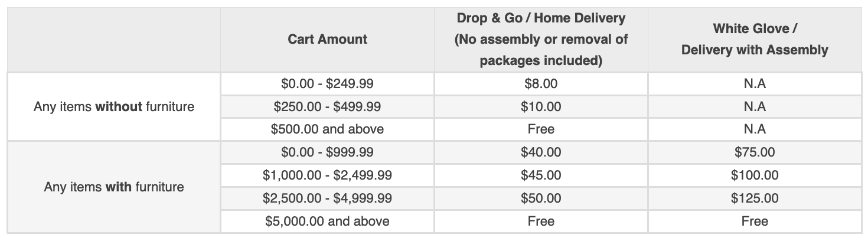Select the $100.00 White Glove fee
This screenshot has height=241, width=868.
pyautogui.click(x=755, y=175)
